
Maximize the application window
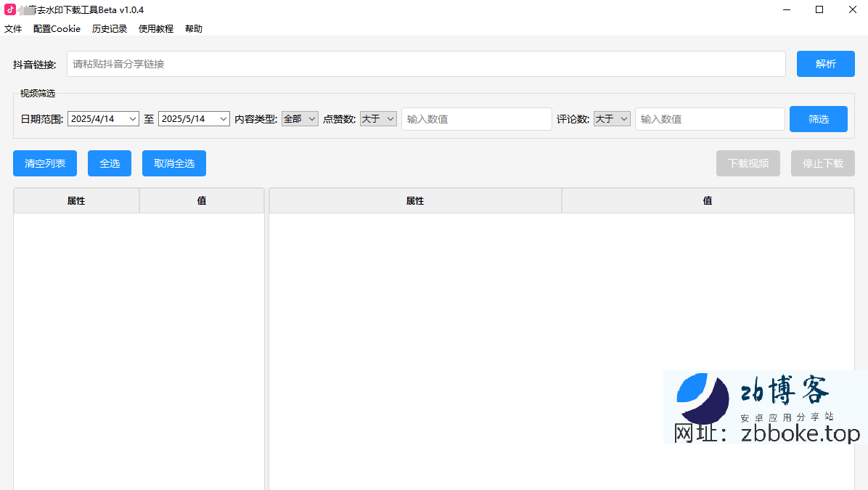point(819,9)
